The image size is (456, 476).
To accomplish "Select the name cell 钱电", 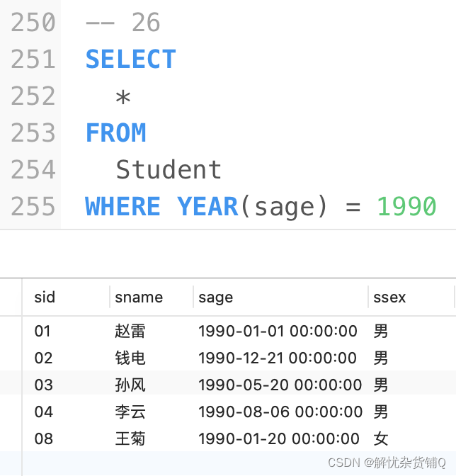I will point(130,358).
